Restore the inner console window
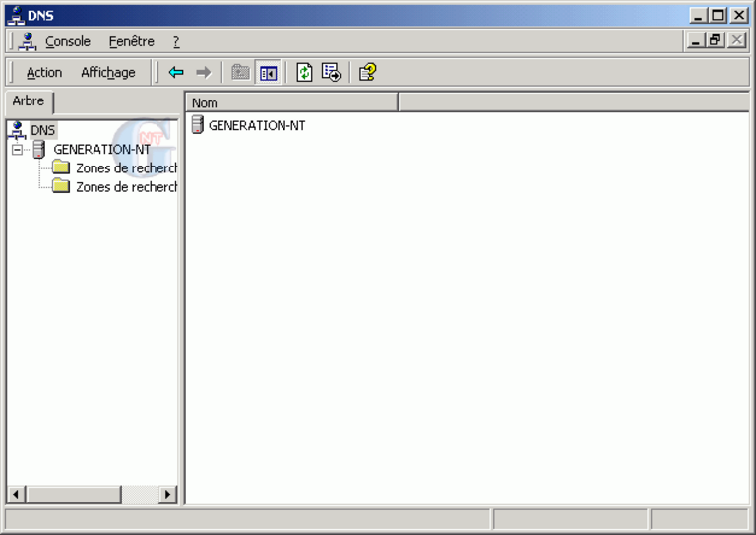The image size is (756, 535). 716,40
